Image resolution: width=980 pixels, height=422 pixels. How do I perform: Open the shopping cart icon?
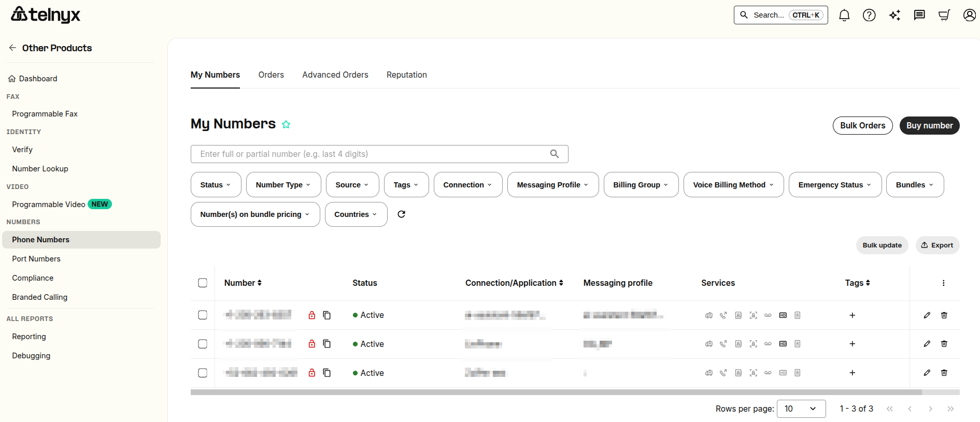point(944,15)
